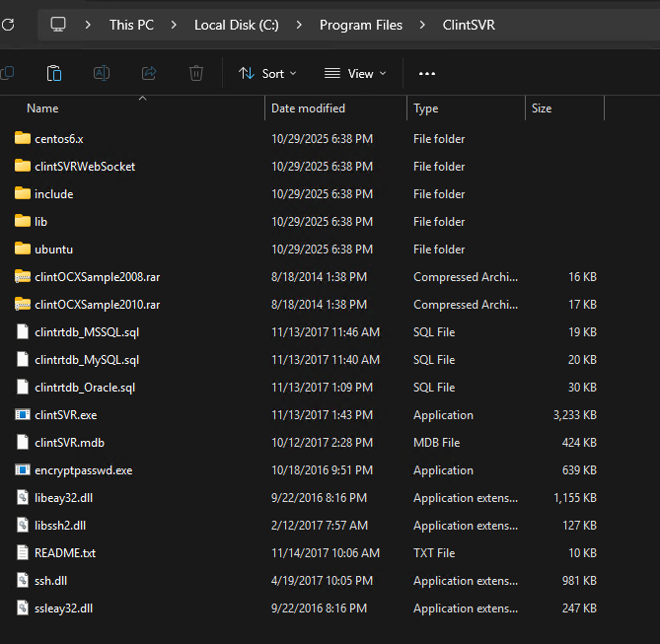Click the Paste icon in the toolbar
Image resolution: width=660 pixels, height=644 pixels.
pyautogui.click(x=54, y=73)
